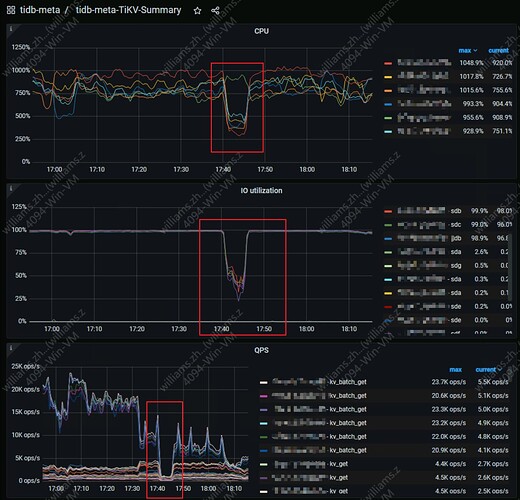Click yellow swatch of CPU series 1017.8%
Image resolution: width=520 pixels, height=500 pixels.
point(388,77)
